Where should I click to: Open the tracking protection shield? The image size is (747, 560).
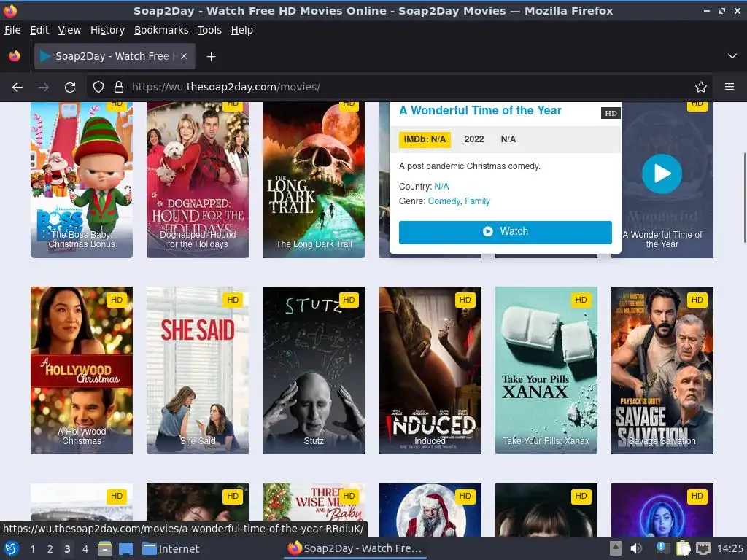(98, 87)
